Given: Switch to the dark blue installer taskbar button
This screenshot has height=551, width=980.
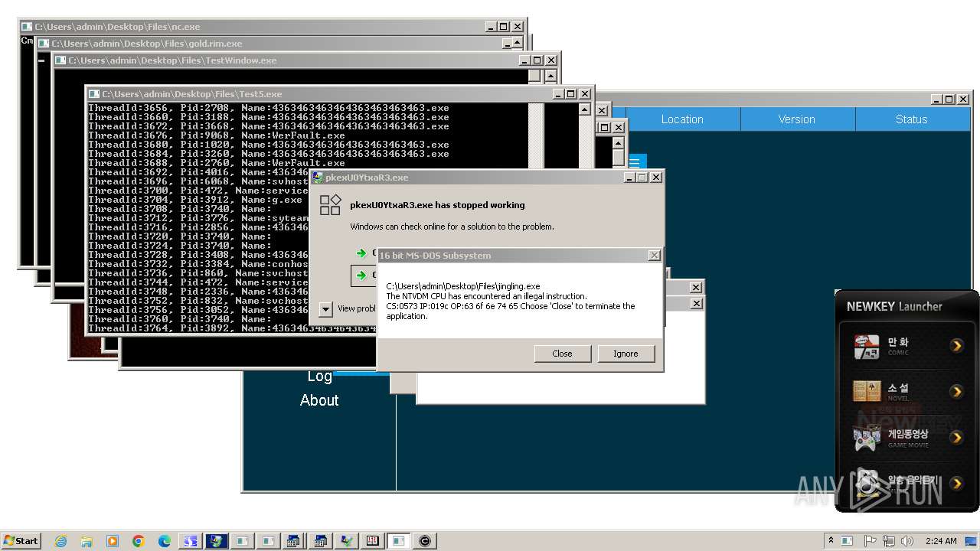Looking at the screenshot, I should tap(217, 541).
